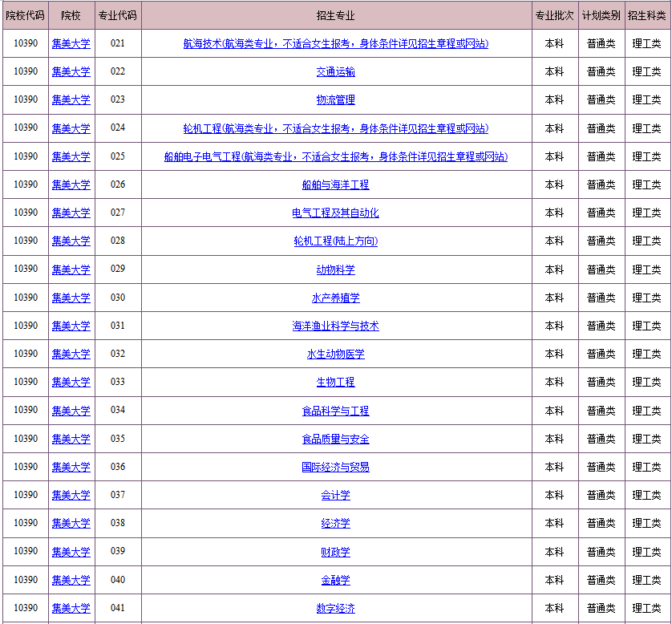Select the 院校代码 column header

(x=26, y=15)
